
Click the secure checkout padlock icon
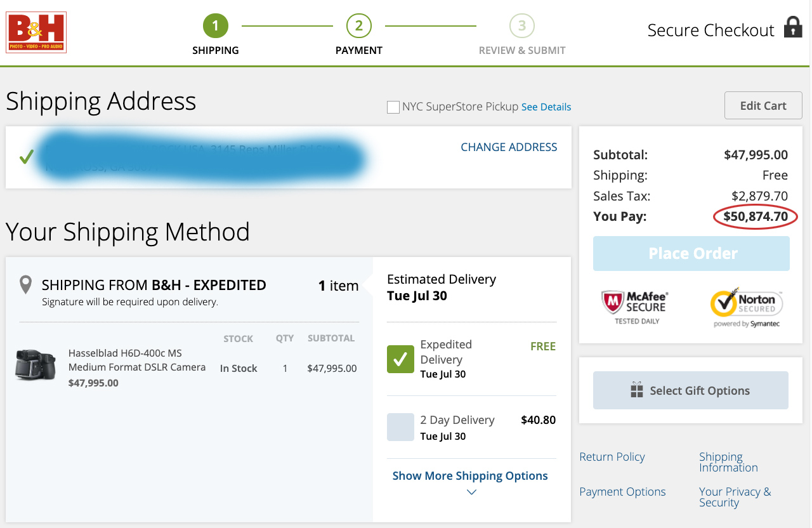point(793,27)
